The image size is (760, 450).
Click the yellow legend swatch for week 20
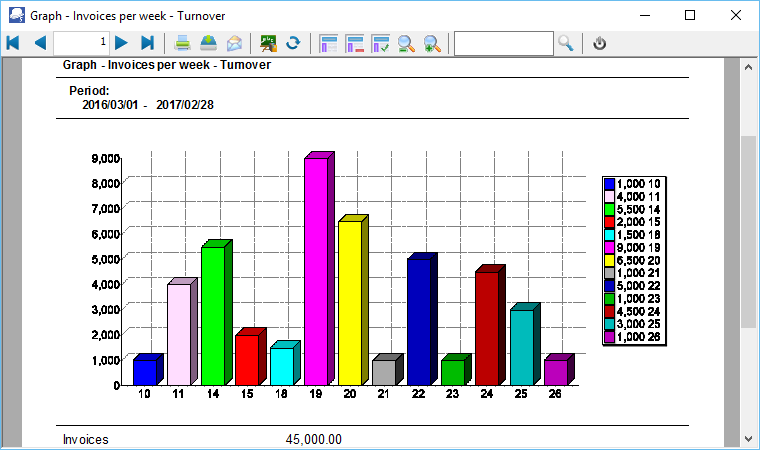point(609,259)
